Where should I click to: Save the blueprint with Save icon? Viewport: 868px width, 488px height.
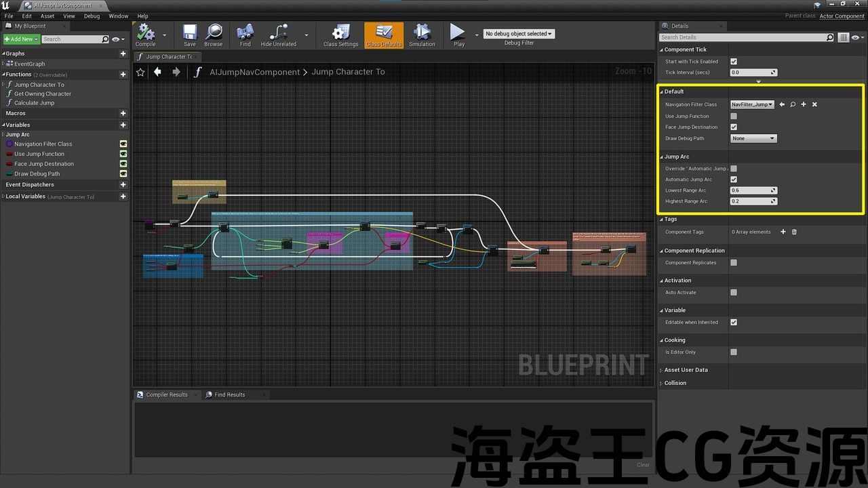point(190,33)
